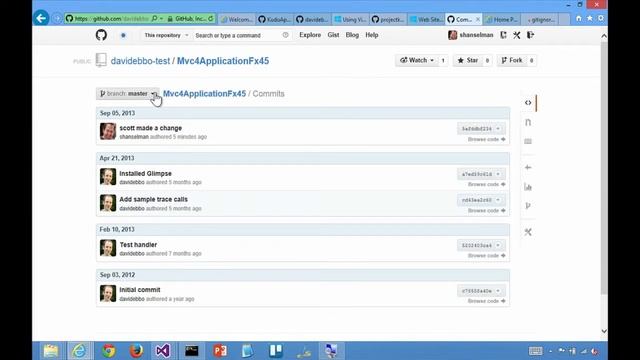The height and width of the screenshot is (360, 640).
Task: Open the Pulse icon in sidebar
Action: [x=528, y=167]
